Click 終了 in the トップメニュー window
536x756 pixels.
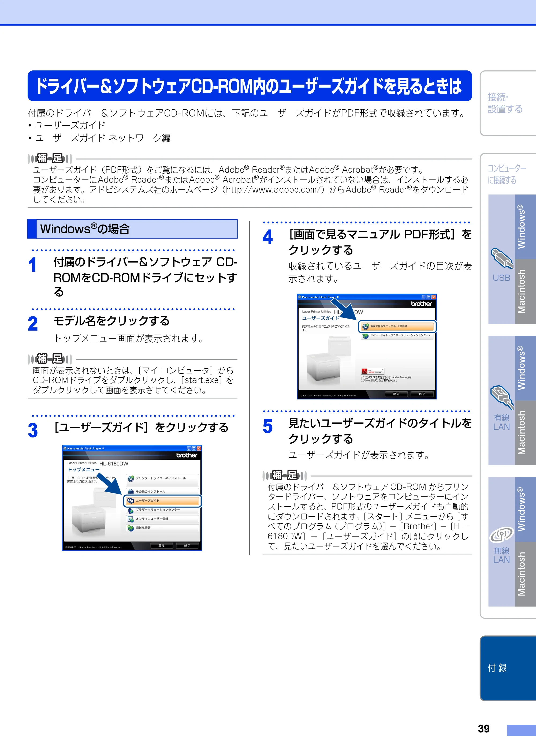pyautogui.click(x=188, y=545)
